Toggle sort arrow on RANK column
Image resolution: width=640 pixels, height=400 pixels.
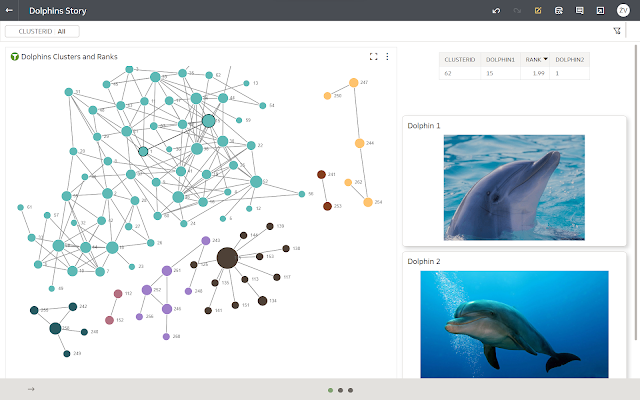545,59
